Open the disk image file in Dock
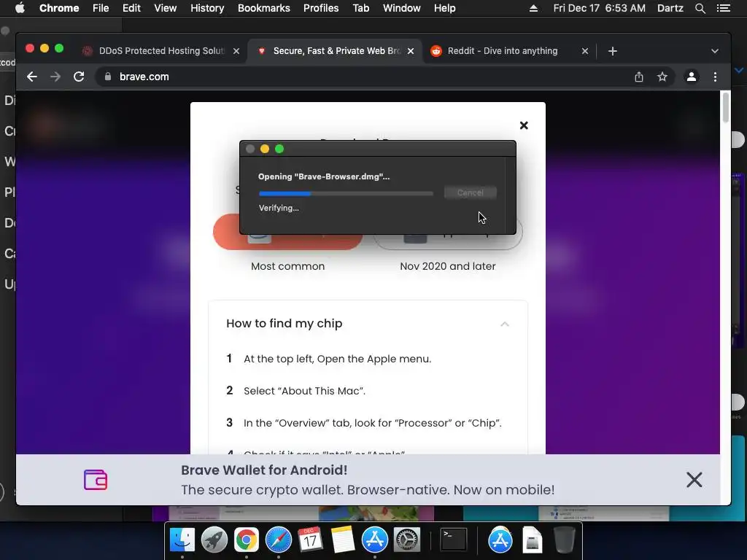This screenshot has height=560, width=747. click(x=532, y=540)
